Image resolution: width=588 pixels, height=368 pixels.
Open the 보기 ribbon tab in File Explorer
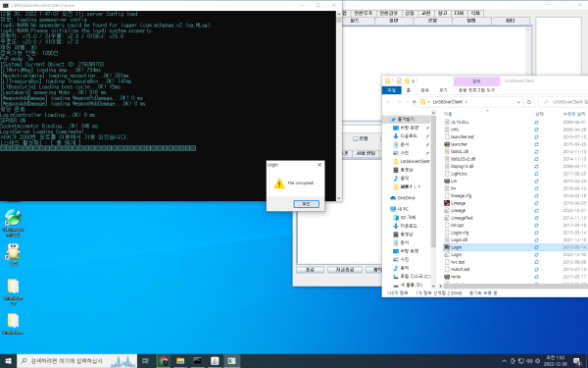[443, 90]
